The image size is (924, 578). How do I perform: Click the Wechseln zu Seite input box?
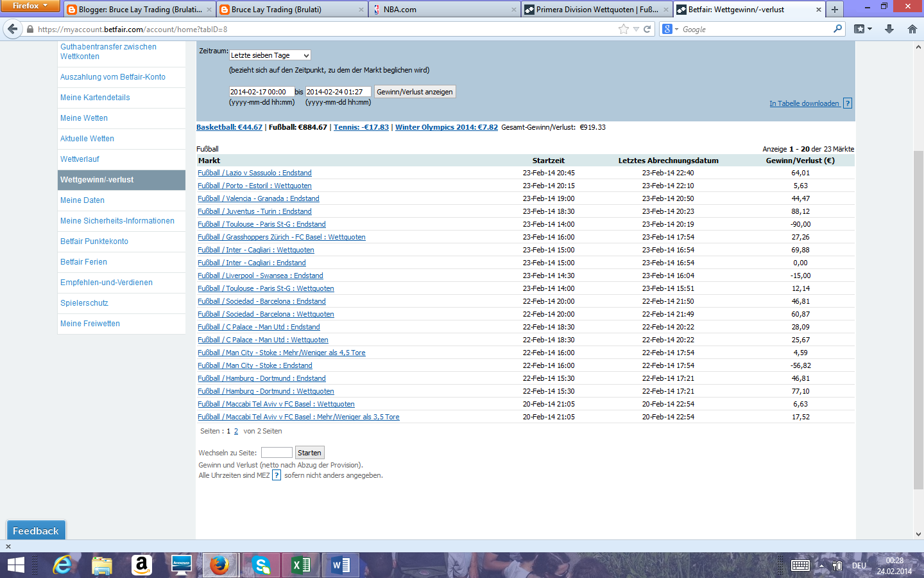click(x=277, y=453)
